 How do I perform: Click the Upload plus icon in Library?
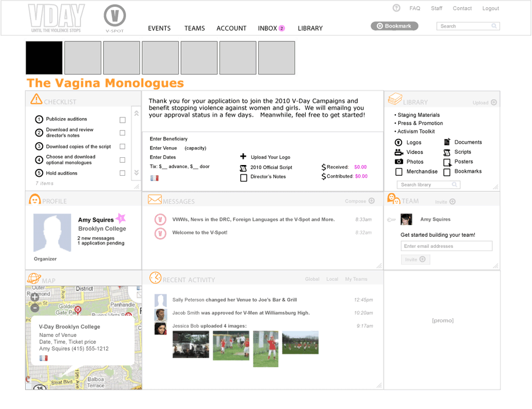[494, 102]
